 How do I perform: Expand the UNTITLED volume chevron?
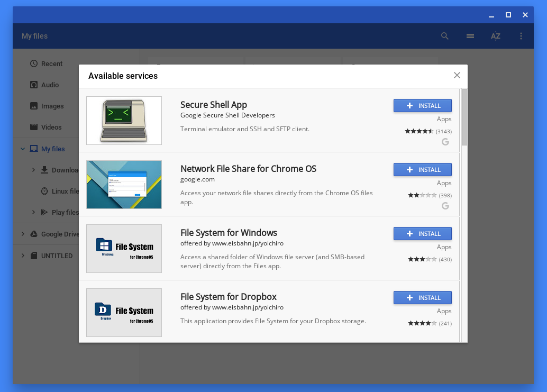(x=23, y=256)
